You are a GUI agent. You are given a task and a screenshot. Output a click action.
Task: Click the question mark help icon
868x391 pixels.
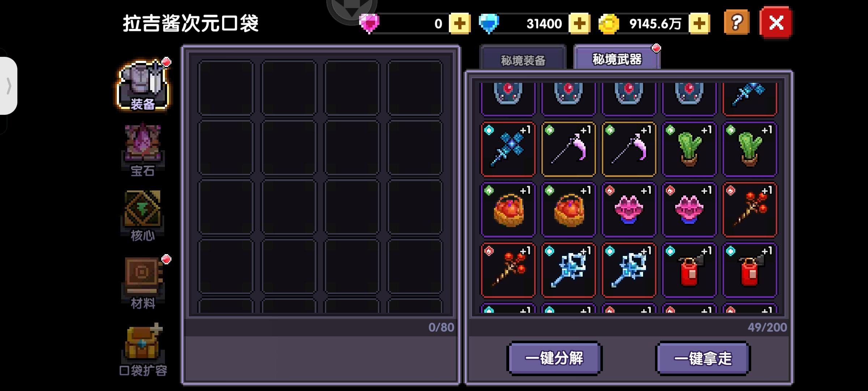[x=737, y=22]
